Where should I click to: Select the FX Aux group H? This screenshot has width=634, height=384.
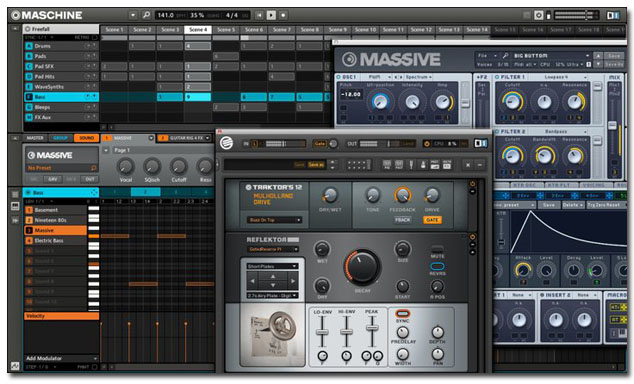tap(61, 117)
